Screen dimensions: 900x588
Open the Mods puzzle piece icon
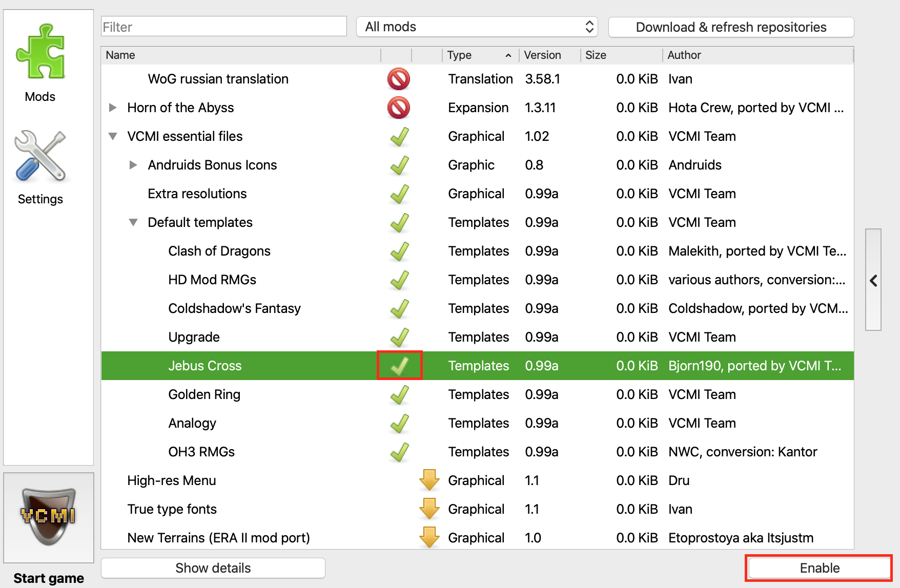click(x=40, y=52)
